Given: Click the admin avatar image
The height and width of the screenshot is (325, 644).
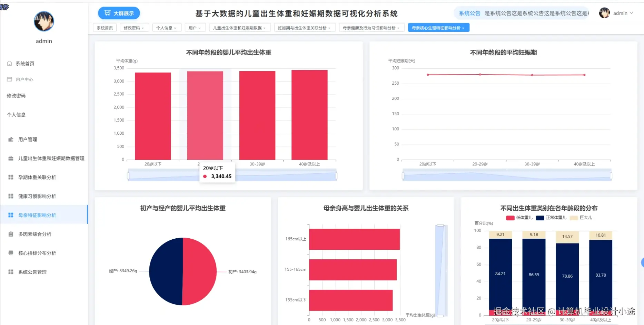Looking at the screenshot, I should tap(604, 13).
